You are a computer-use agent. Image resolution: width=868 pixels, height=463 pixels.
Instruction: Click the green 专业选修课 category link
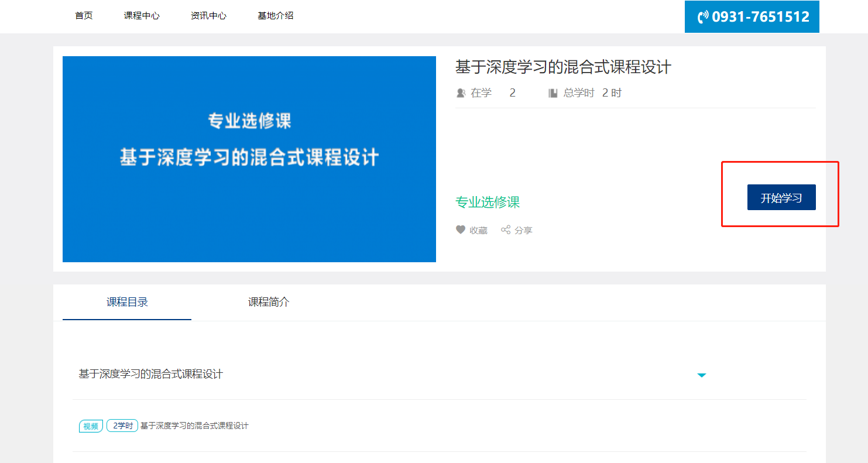(488, 203)
